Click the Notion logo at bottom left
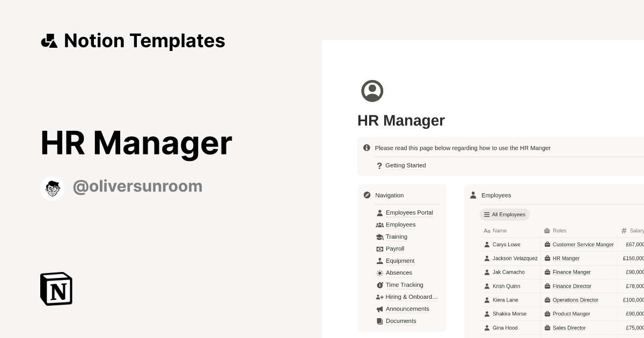 [56, 289]
